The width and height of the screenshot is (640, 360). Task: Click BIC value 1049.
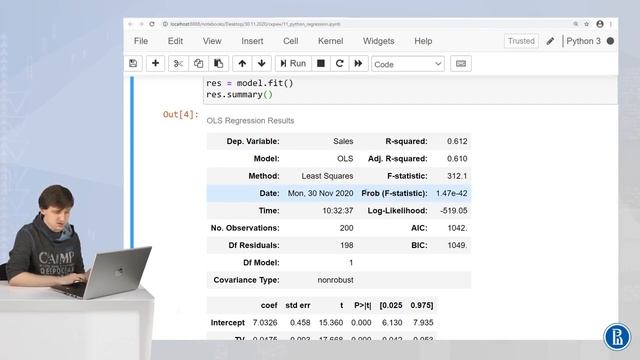[457, 245]
